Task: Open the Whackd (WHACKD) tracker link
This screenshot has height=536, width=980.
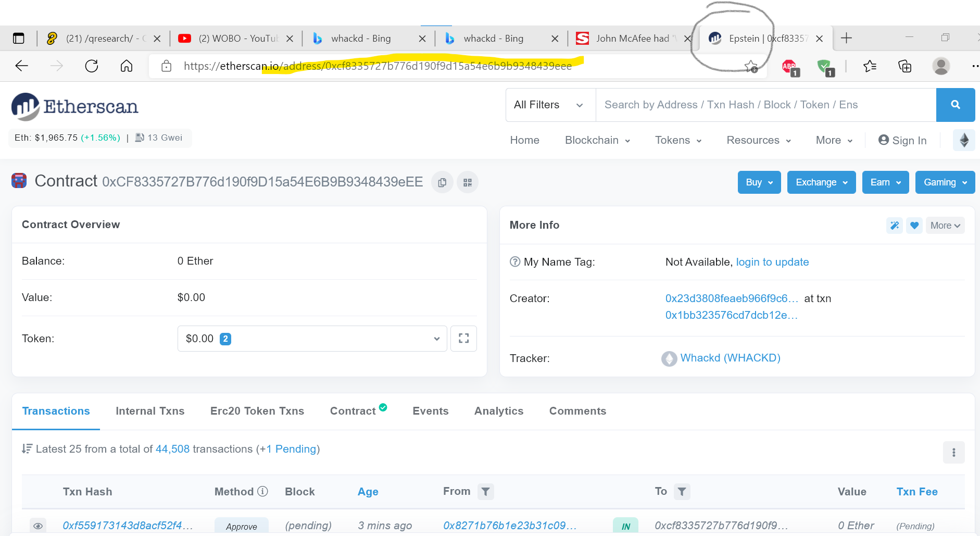Action: click(x=730, y=358)
